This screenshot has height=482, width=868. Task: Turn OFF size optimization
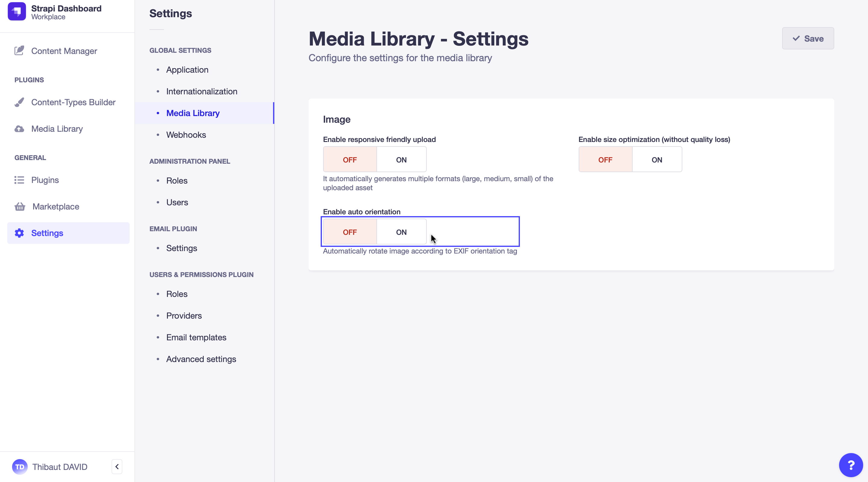(605, 159)
